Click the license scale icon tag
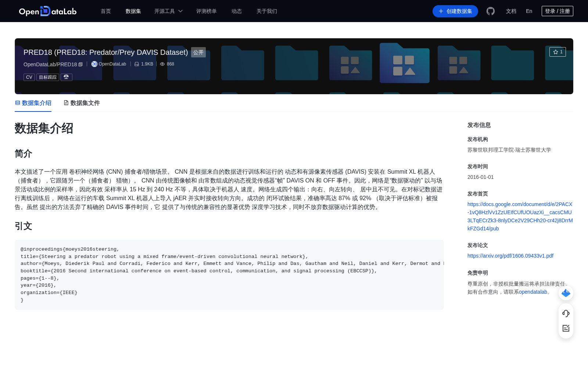Screen dimensions: 588x368 [67, 77]
